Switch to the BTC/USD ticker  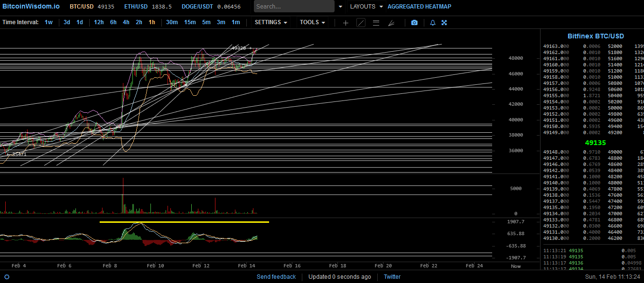click(x=92, y=7)
